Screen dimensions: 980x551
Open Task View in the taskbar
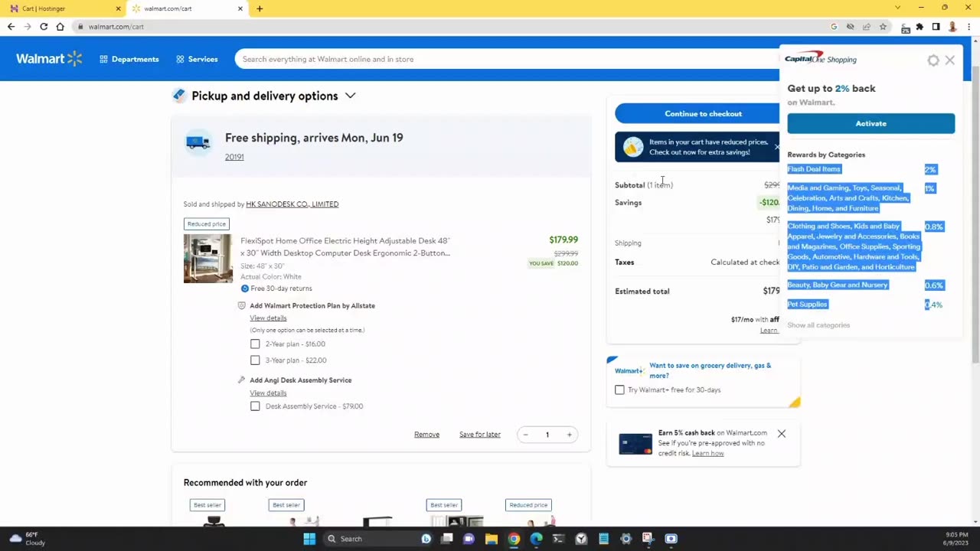tap(447, 539)
